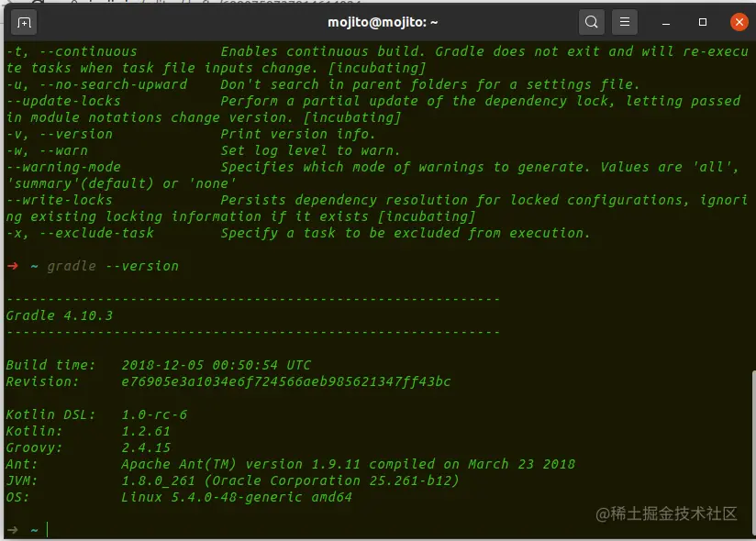The width and height of the screenshot is (756, 541).
Task: Click the 'Groovy:' label
Action: tap(34, 447)
